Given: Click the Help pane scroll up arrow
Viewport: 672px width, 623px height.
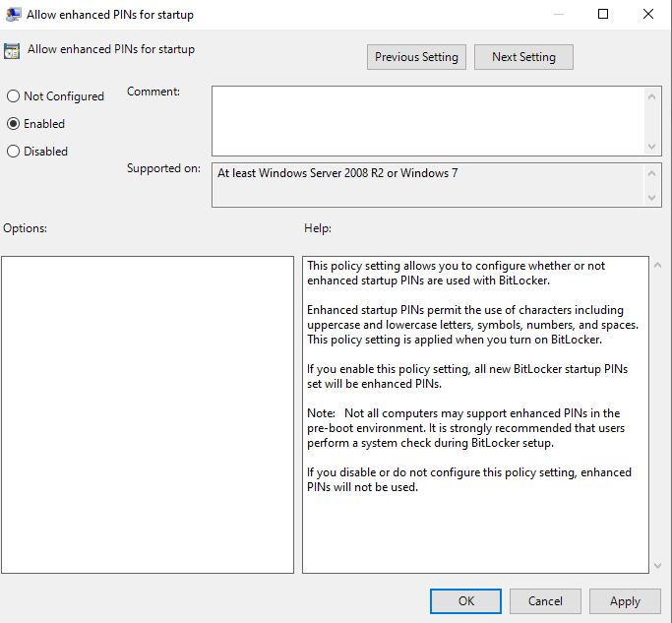Looking at the screenshot, I should pos(657,266).
